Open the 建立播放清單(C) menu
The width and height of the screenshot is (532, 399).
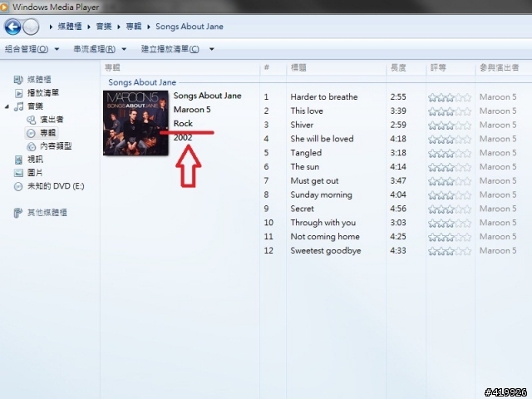pos(170,49)
